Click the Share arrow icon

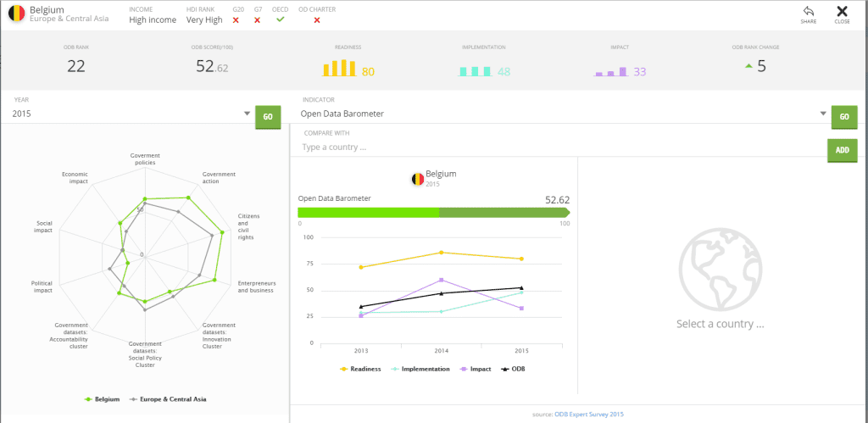tap(808, 11)
